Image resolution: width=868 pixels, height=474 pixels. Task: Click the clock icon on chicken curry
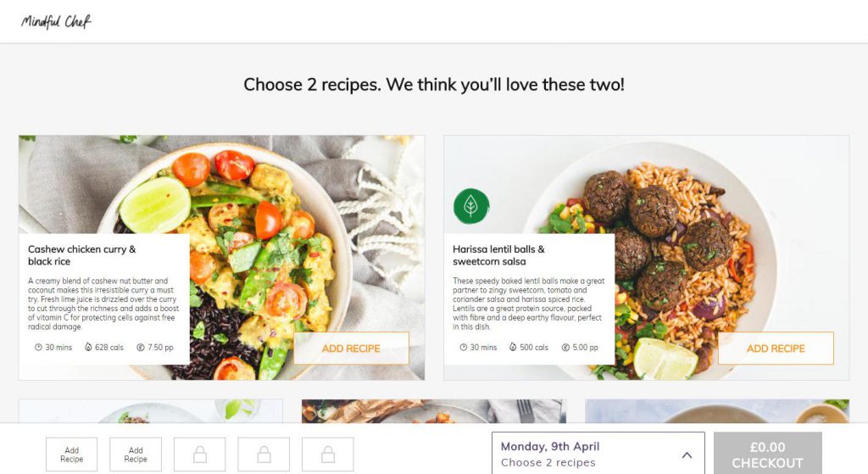coord(38,347)
